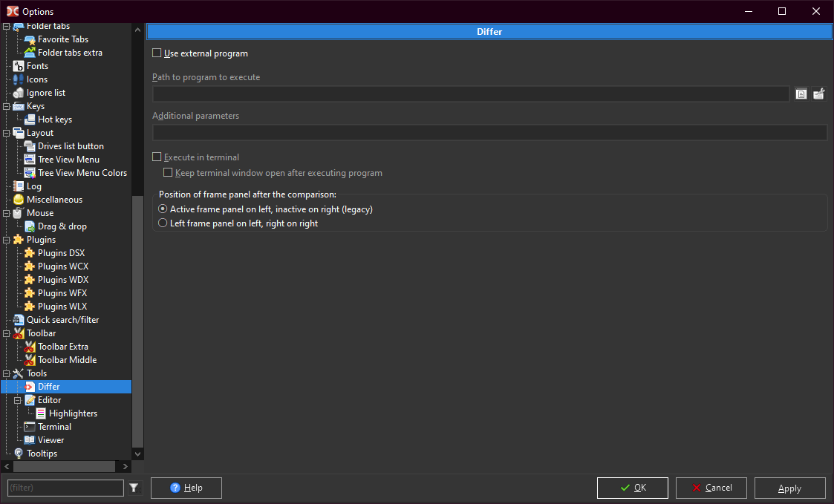Screen dimensions: 834x504
Task: Click the Terminal icon in tree
Action: 30,427
